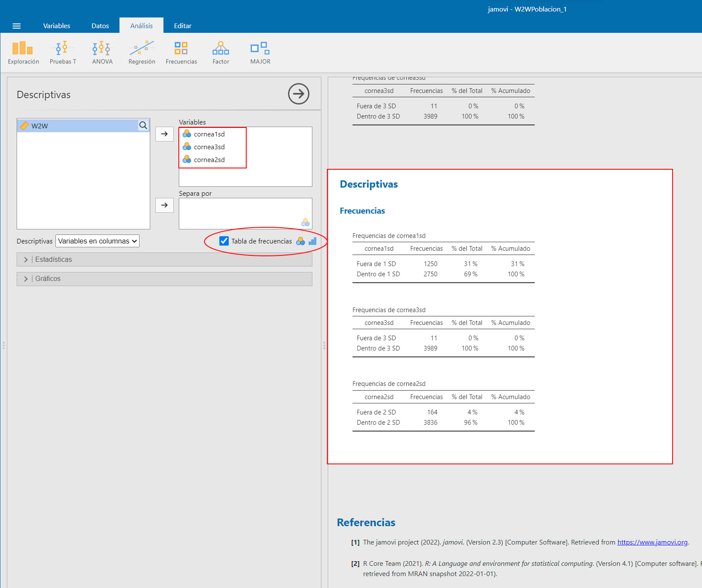702x588 pixels.
Task: Click arrow button to add to Variables
Action: 164,134
